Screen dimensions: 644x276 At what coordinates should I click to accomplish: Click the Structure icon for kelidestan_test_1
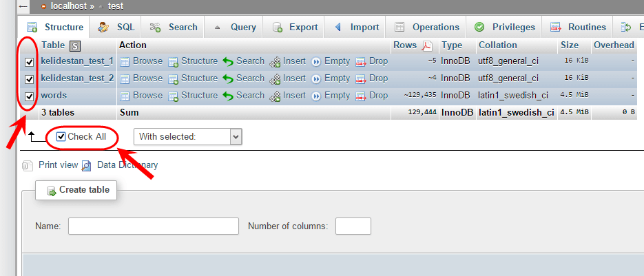(x=174, y=62)
